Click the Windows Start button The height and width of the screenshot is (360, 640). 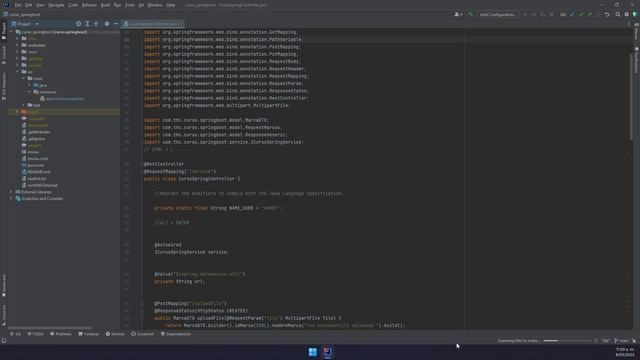click(313, 352)
